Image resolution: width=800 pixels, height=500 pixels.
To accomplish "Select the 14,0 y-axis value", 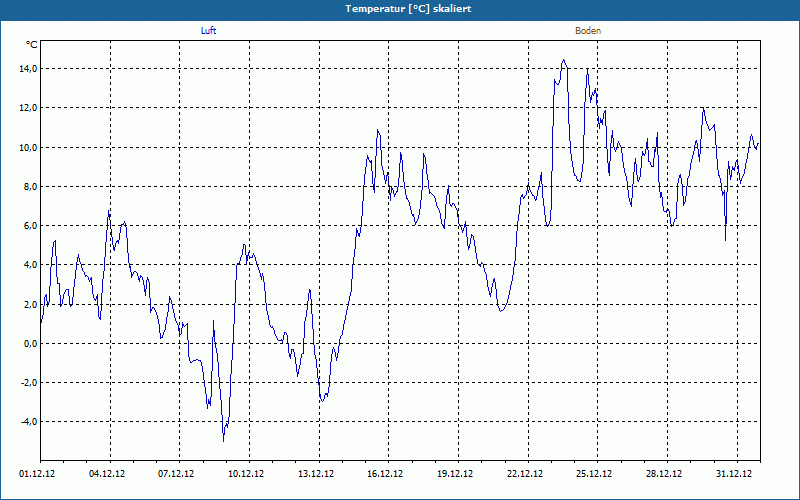I will coord(29,69).
